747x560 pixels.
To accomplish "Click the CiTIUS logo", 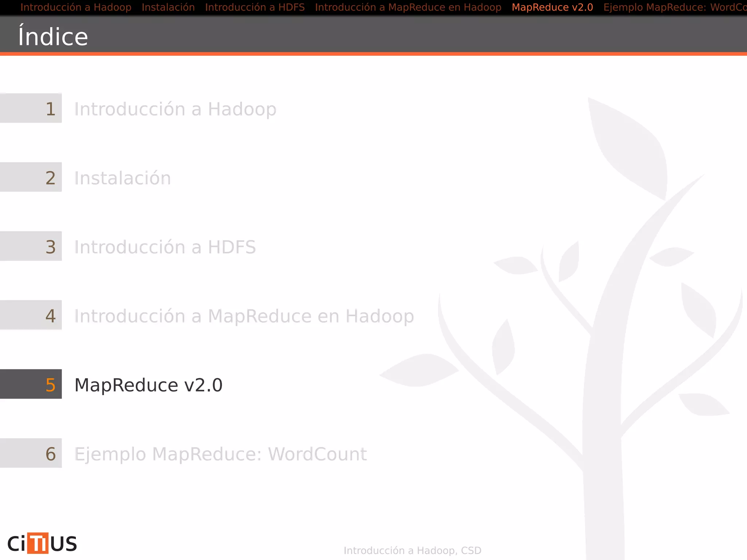I will (42, 543).
